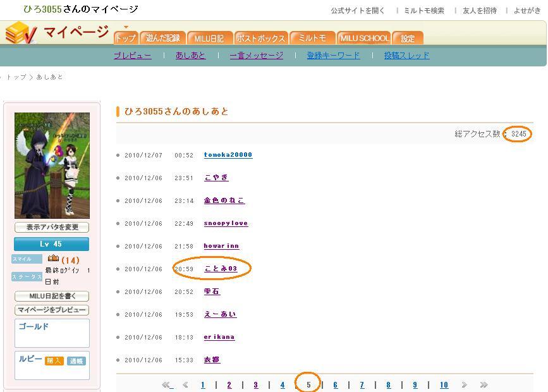Go to previous page with single-left arrow
Screen dimensions: 548x392
185,384
